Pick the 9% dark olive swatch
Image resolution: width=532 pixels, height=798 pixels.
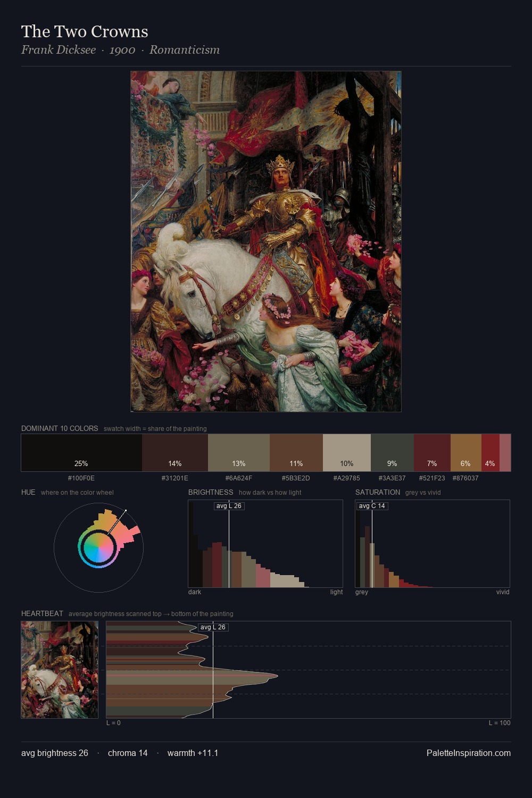coord(392,453)
